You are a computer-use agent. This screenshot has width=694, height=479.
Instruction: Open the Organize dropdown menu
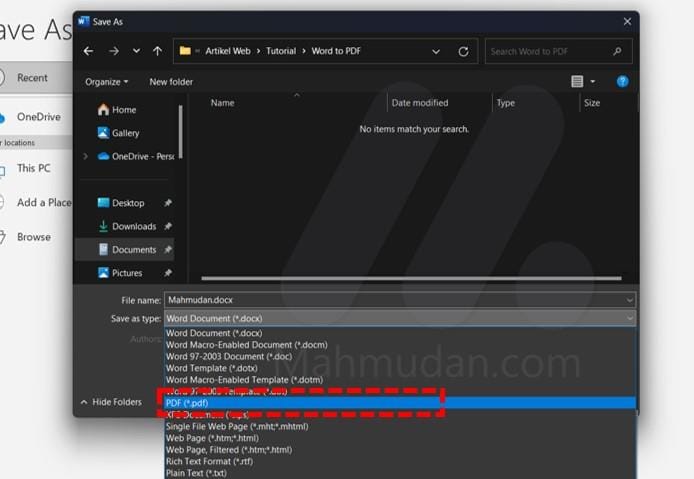(x=106, y=82)
